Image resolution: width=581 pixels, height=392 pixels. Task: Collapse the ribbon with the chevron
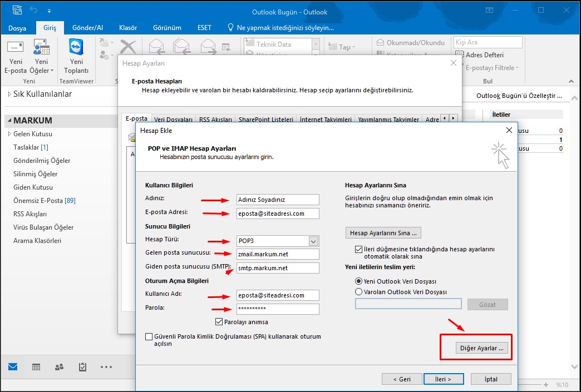pos(571,81)
